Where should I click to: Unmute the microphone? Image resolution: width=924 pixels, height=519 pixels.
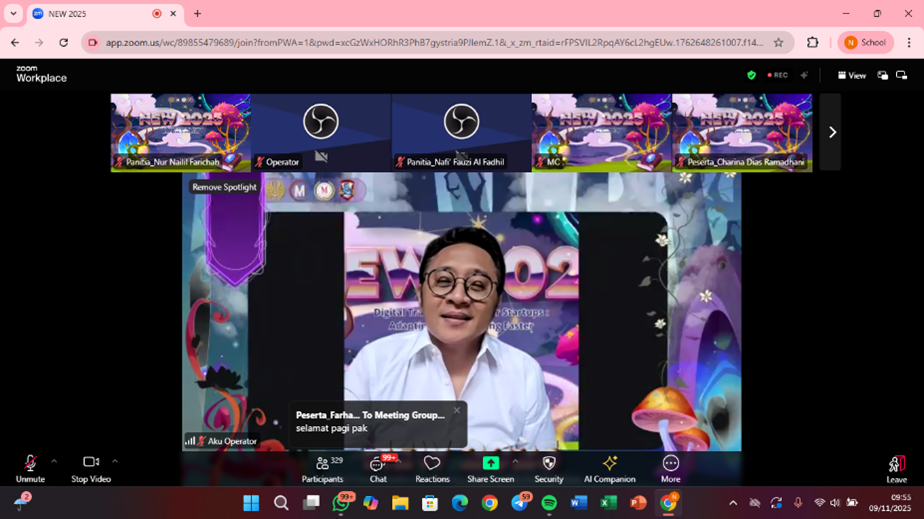pos(30,467)
